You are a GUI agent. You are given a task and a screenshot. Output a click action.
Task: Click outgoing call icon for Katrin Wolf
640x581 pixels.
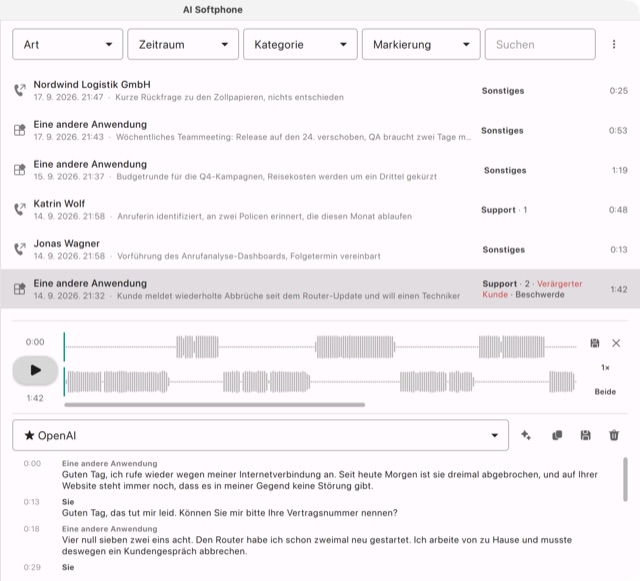tap(20, 209)
